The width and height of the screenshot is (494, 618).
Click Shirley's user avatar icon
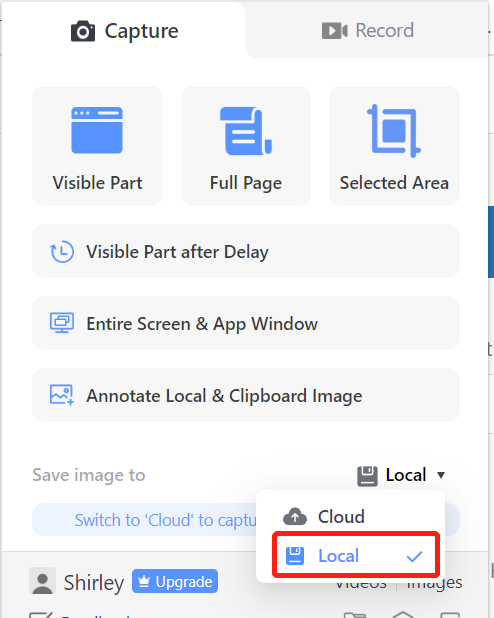42,581
